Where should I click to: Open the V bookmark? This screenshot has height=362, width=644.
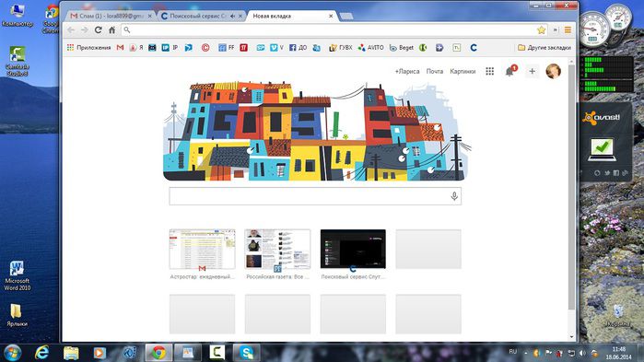click(276, 48)
